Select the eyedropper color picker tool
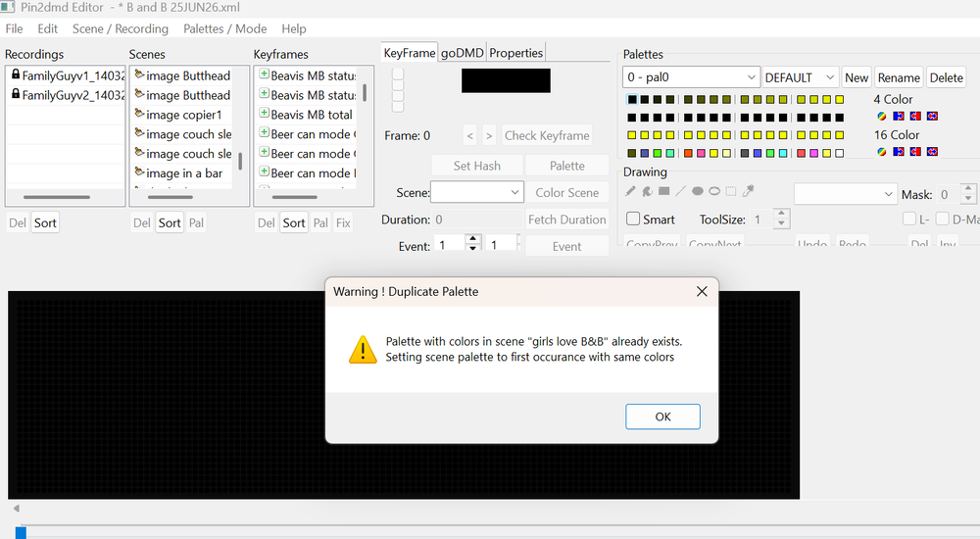 pyautogui.click(x=748, y=191)
